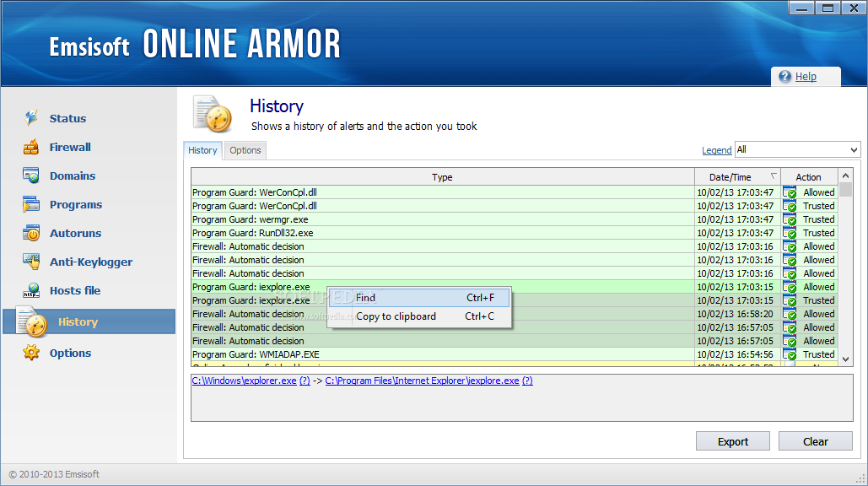Select the 10/02/13 16:54:56 timestamp cell
Viewport: 868px width, 486px height.
pyautogui.click(x=737, y=355)
